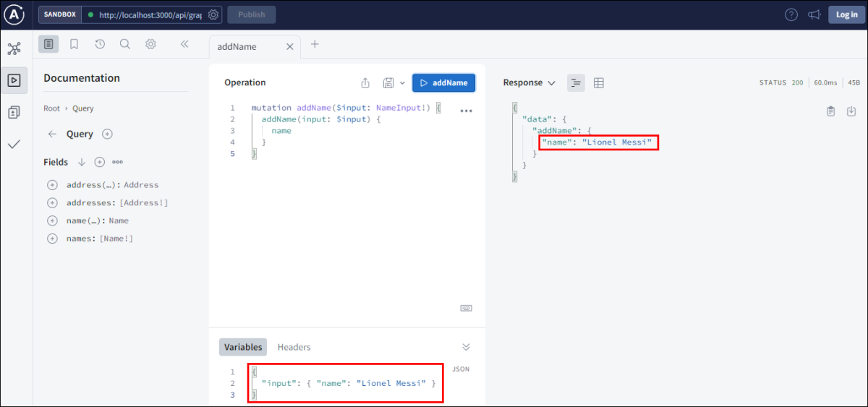The width and height of the screenshot is (868, 407).
Task: Select the addName operation tab
Action: [254, 47]
